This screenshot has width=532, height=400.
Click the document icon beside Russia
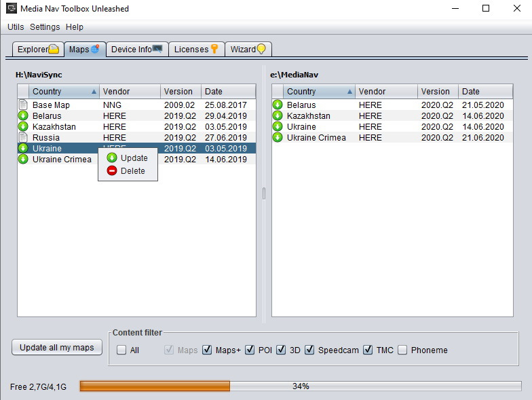(x=23, y=137)
